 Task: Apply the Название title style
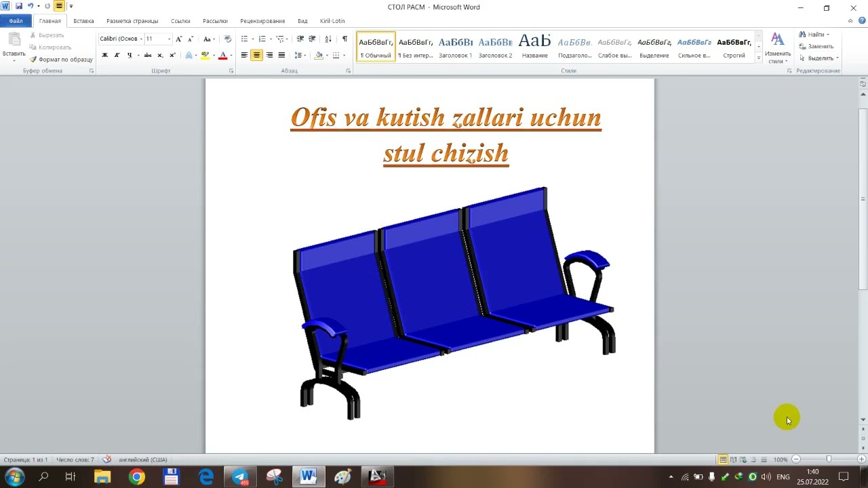point(534,47)
